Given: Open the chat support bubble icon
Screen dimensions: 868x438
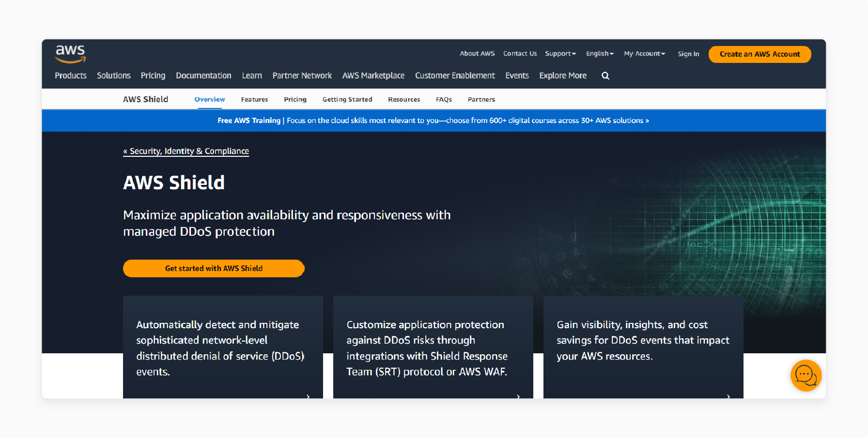Looking at the screenshot, I should 806,375.
